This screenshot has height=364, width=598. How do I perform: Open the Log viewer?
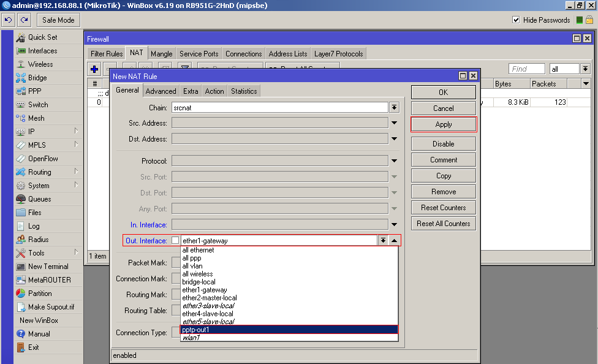coord(34,226)
